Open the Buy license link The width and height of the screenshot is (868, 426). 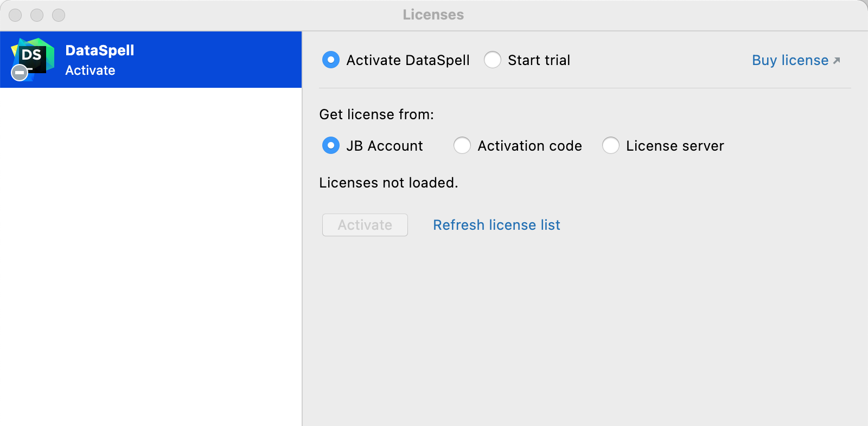(x=790, y=60)
